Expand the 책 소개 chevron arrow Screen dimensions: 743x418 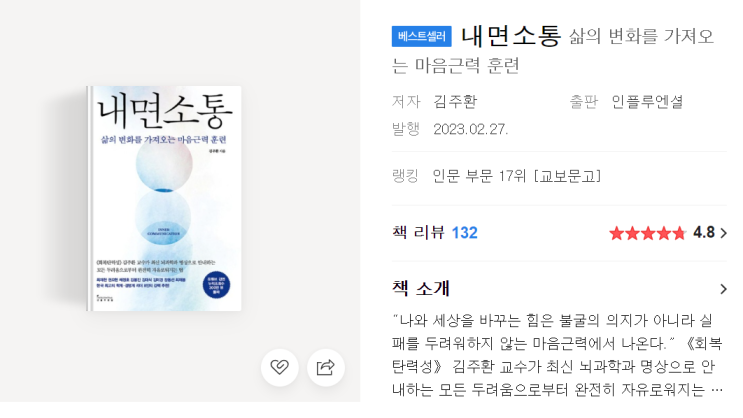pyautogui.click(x=723, y=289)
